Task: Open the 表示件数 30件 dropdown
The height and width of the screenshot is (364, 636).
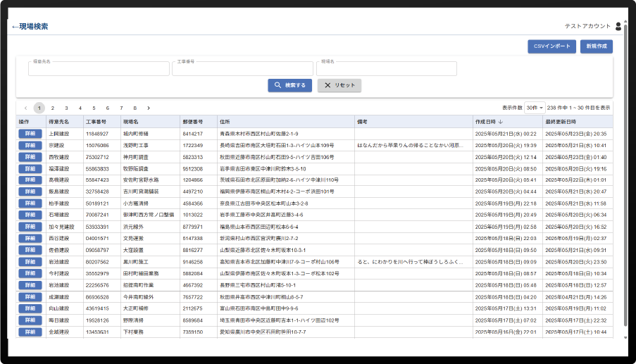Action: click(x=534, y=108)
